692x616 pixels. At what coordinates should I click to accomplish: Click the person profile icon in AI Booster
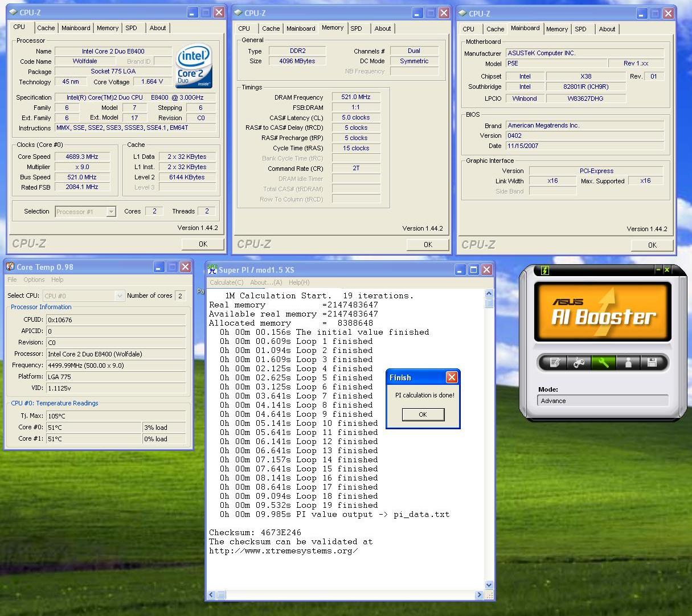(x=628, y=362)
